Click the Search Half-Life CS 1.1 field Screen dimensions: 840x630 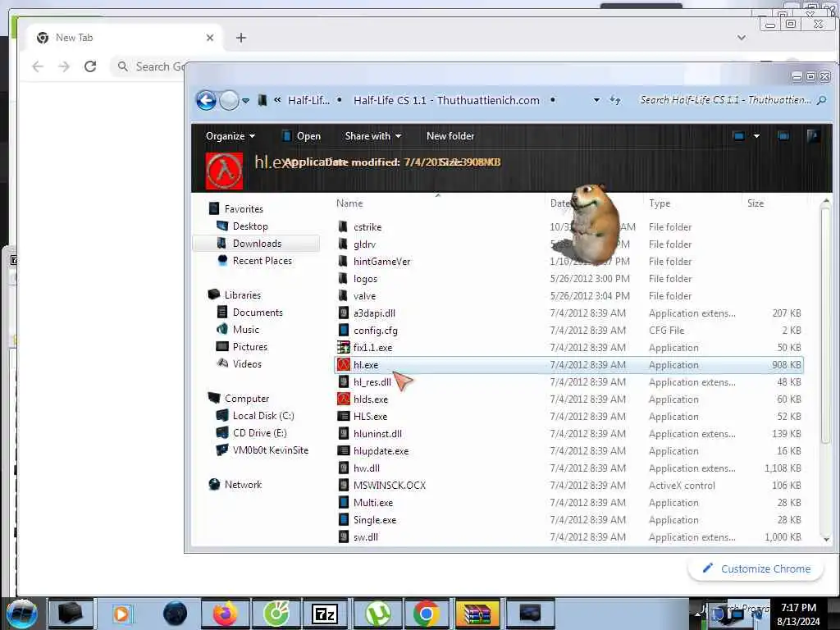(726, 100)
